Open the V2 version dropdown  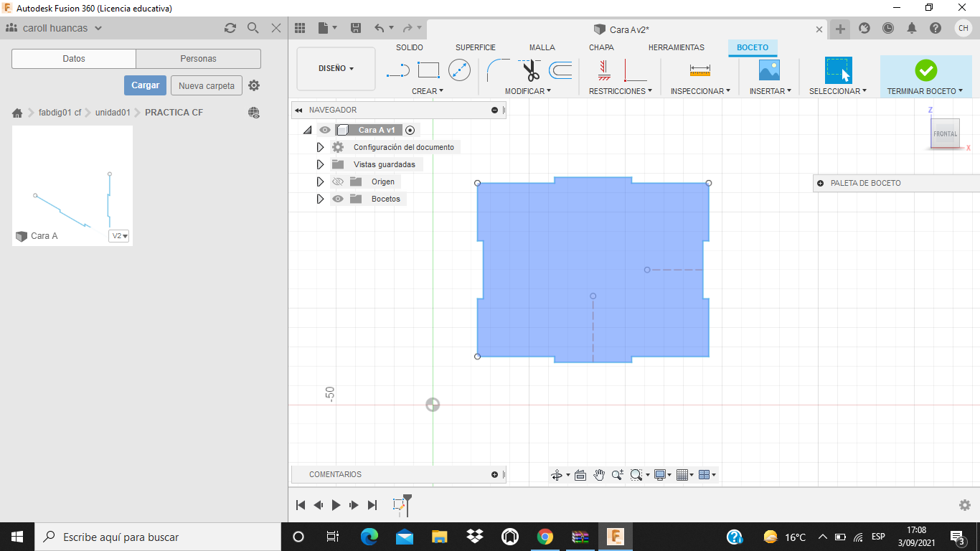[x=119, y=235]
